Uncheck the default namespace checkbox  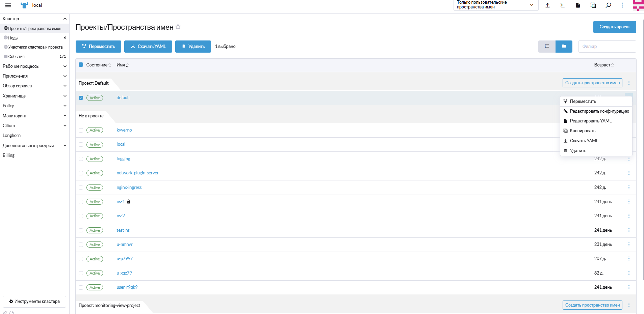point(81,98)
